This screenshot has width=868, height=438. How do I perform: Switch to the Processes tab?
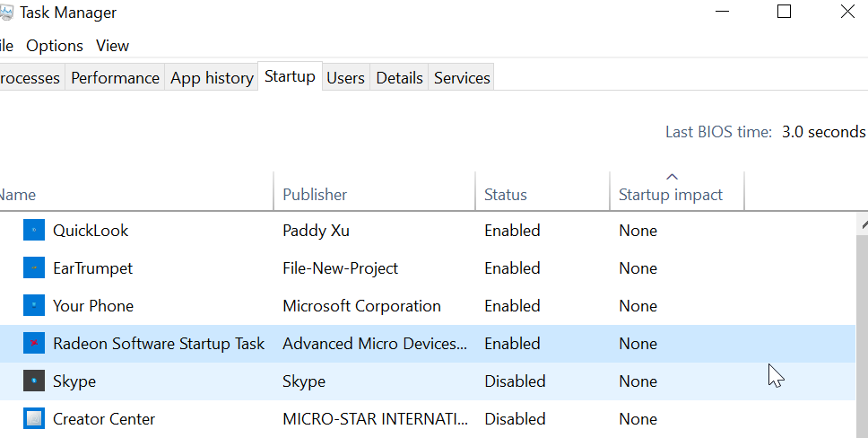point(31,77)
